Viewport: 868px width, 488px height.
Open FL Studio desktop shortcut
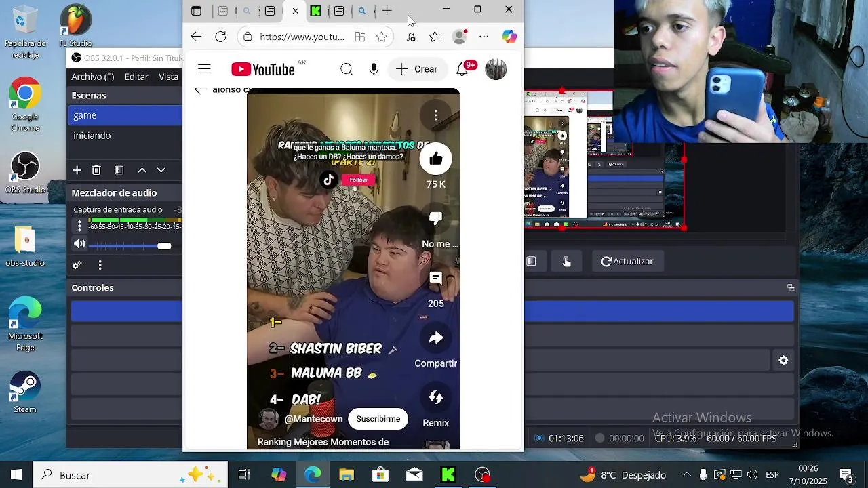tap(76, 27)
